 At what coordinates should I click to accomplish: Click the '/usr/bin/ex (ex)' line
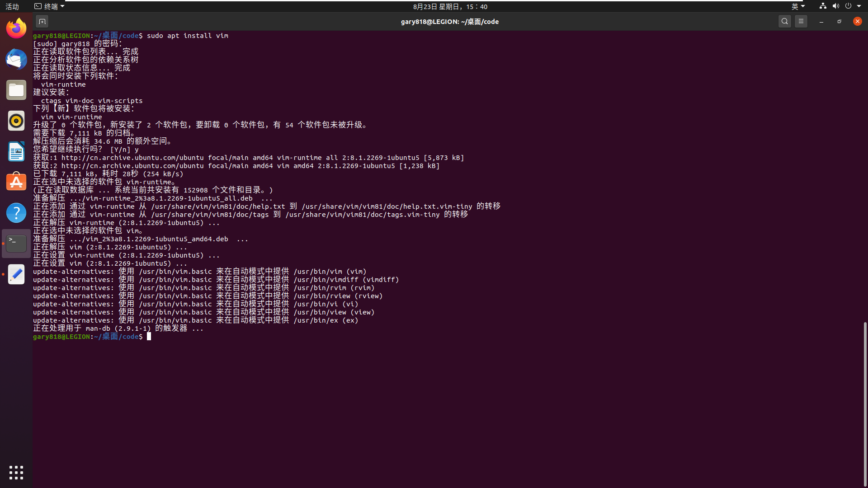(196, 320)
